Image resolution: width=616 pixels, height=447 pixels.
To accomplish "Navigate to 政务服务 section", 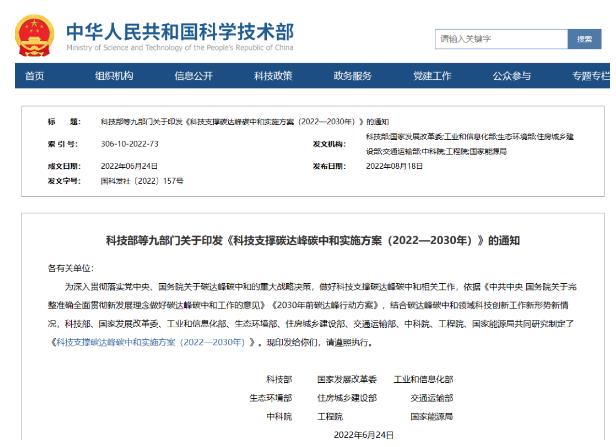I will pyautogui.click(x=352, y=76).
